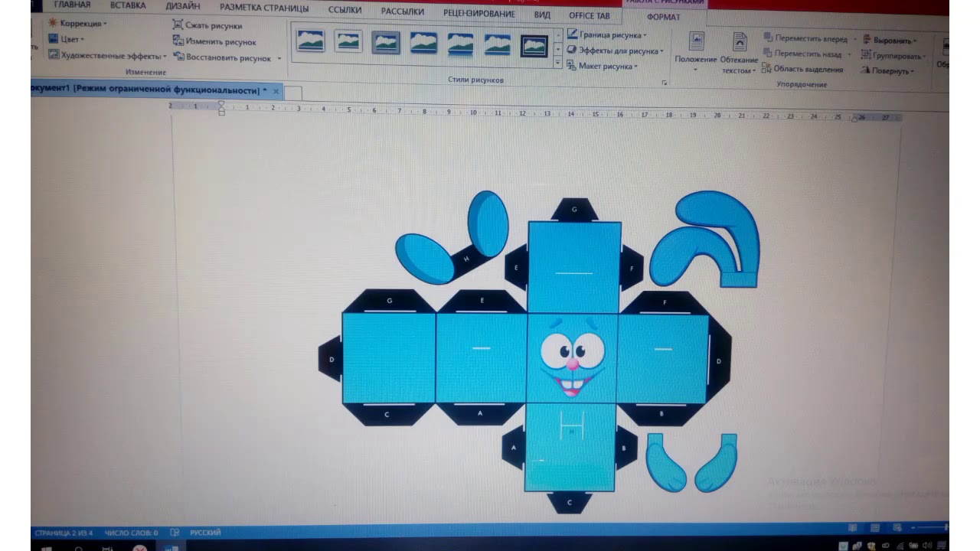Click Переместить вперед bring forward
Image resolution: width=980 pixels, height=551 pixels.
tap(805, 38)
